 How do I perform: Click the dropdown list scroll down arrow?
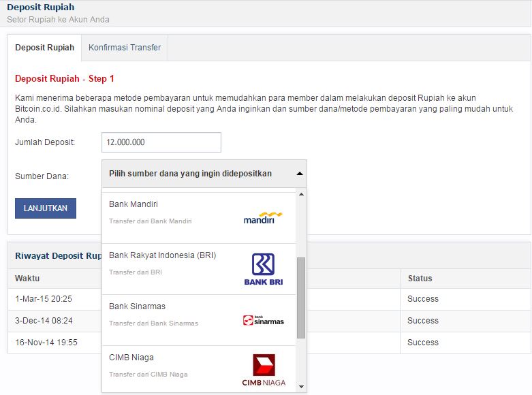tap(301, 387)
